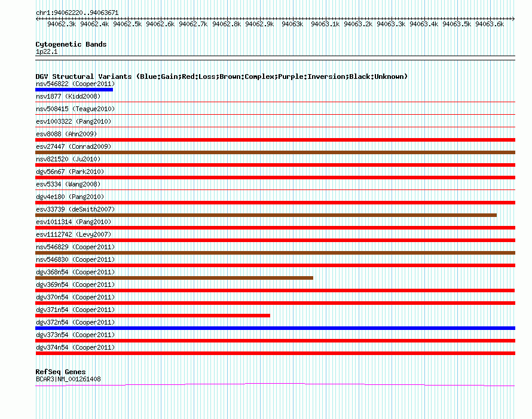Click the esv1112742 (Levy2007) label
Viewport: 532px width, 419px height.
point(74,234)
